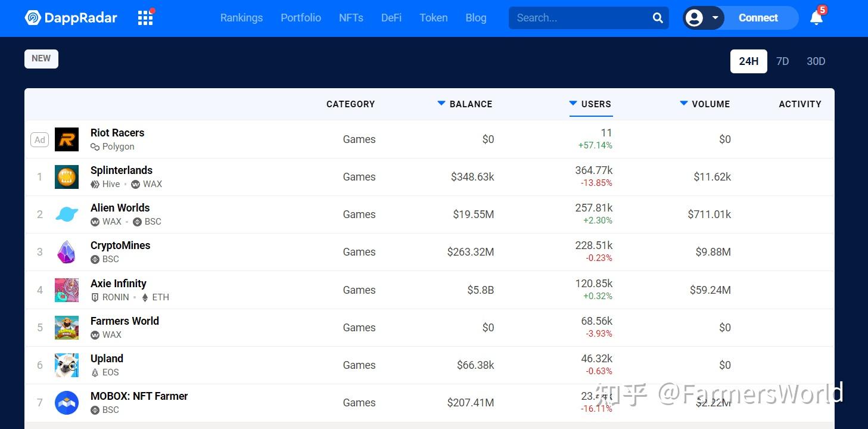Open the Axie Infinity dapp link
This screenshot has height=429, width=868.
click(x=119, y=284)
